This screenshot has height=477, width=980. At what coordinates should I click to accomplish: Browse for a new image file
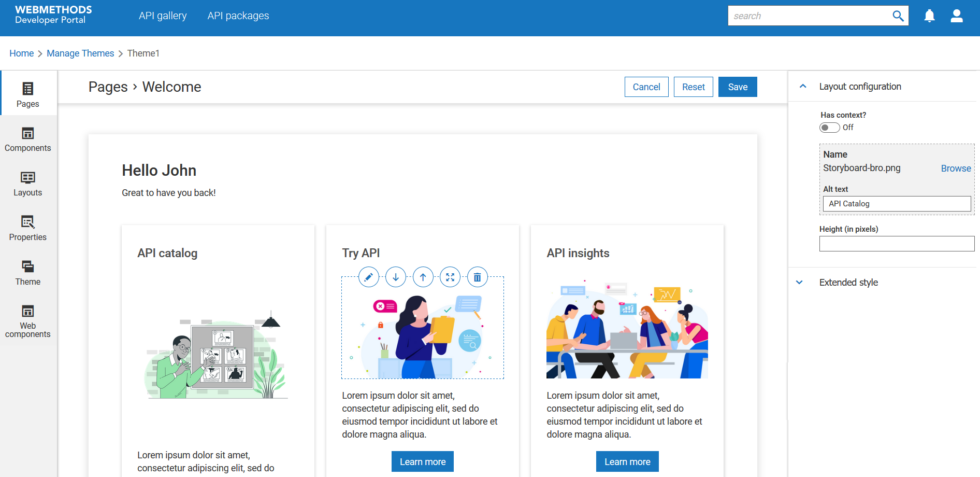[956, 169]
